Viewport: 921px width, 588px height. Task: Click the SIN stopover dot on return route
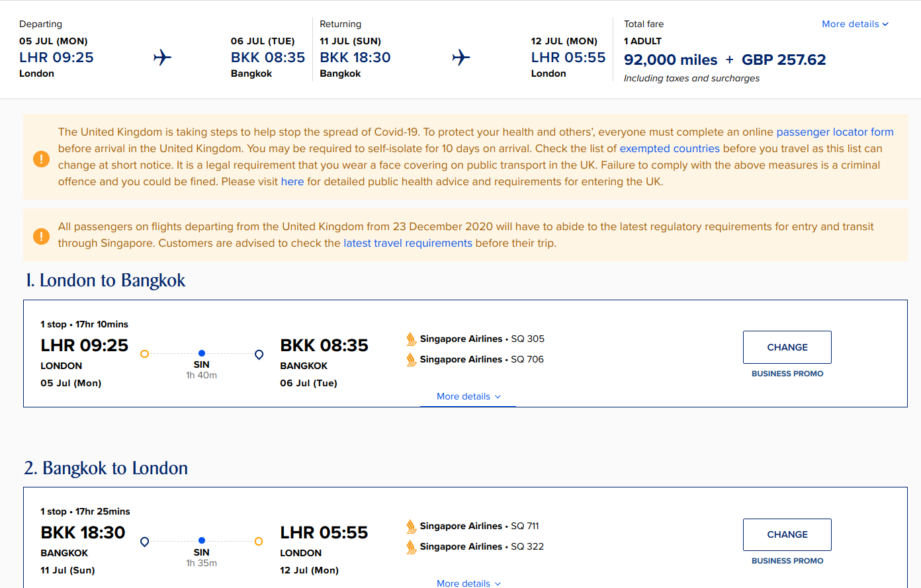(x=202, y=540)
